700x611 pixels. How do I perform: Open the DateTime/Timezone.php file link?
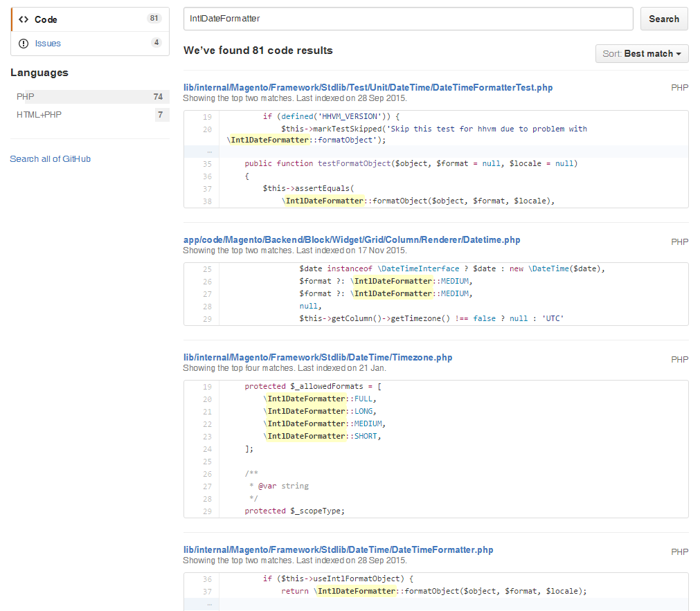(x=318, y=358)
